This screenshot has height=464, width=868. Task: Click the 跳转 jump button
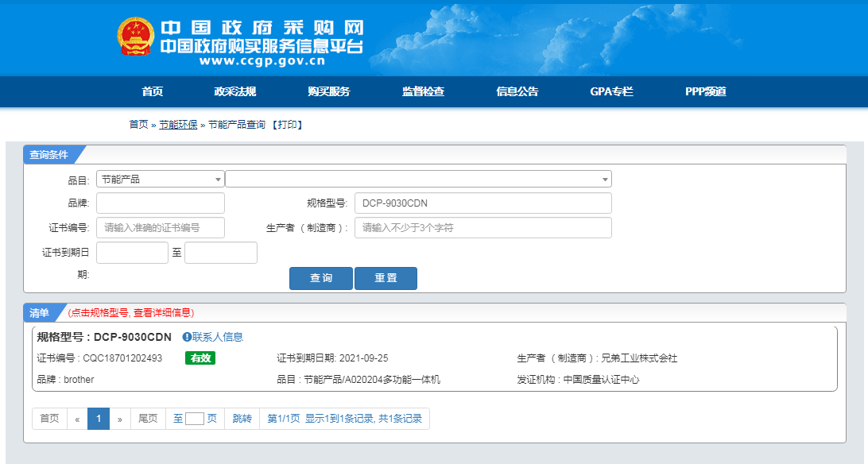click(x=242, y=419)
